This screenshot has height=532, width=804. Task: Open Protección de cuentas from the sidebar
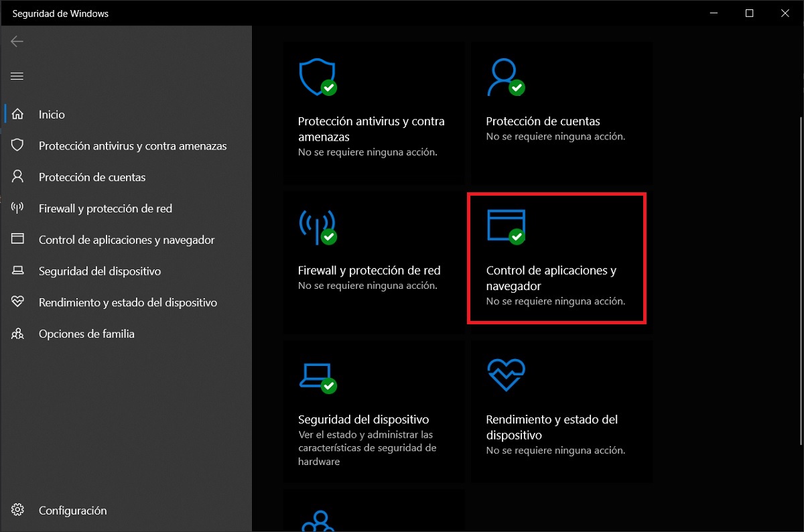(x=92, y=178)
